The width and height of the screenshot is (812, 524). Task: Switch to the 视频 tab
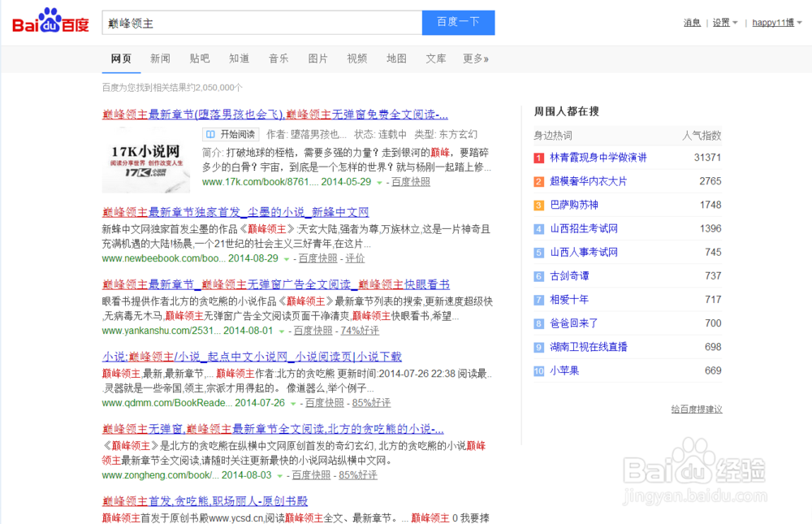click(x=357, y=58)
